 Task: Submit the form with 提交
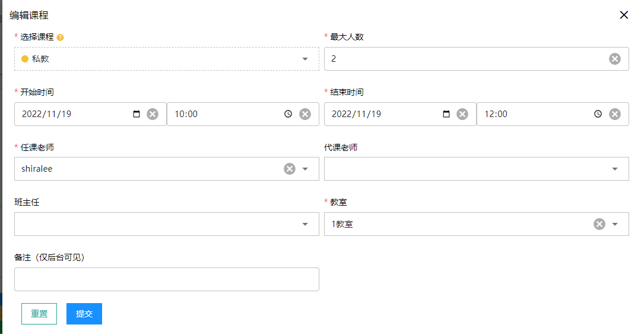pyautogui.click(x=84, y=314)
